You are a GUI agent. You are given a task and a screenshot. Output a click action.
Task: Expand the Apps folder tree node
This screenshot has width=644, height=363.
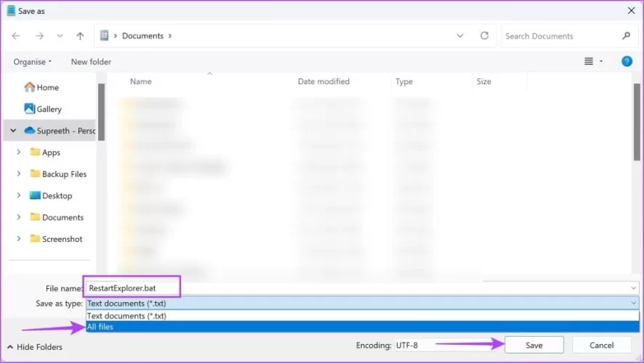[18, 152]
